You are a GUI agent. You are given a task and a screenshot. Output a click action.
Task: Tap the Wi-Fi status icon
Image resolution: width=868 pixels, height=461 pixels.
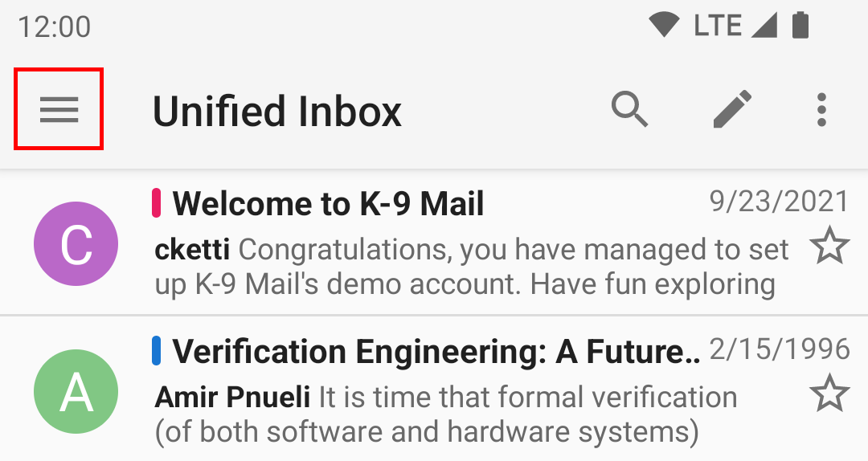(664, 26)
